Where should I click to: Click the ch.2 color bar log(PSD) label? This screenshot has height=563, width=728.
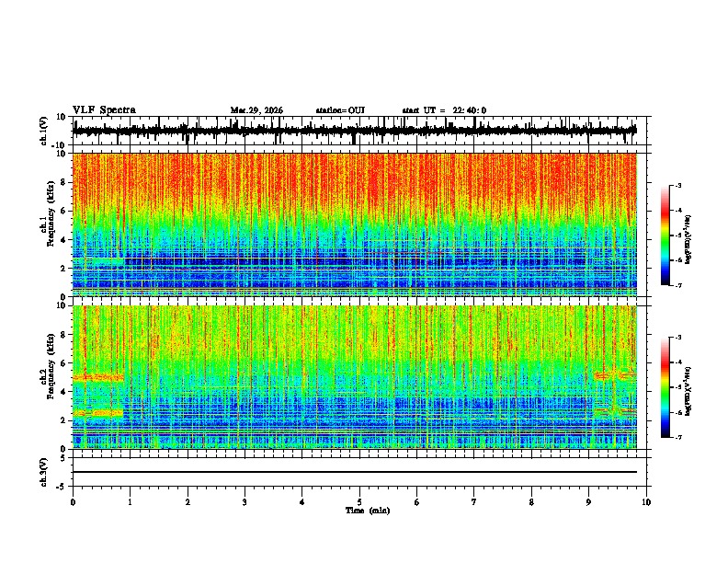[x=688, y=391]
